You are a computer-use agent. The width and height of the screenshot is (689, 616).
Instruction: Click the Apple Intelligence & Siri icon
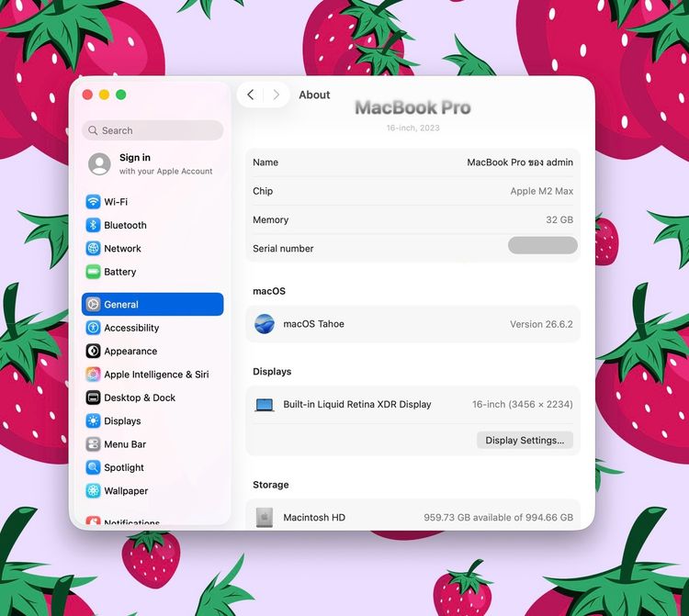coord(93,374)
